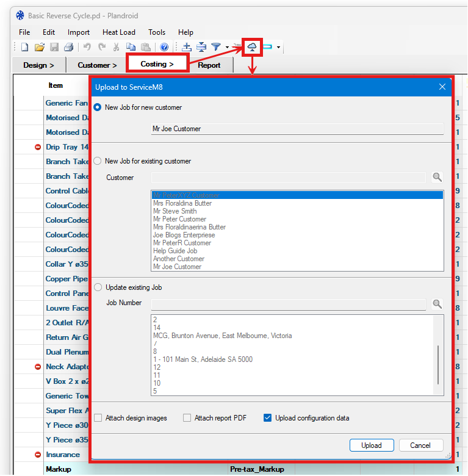This screenshot has height=476, width=468.
Task: Switch to the Costing tab
Action: pos(157,63)
